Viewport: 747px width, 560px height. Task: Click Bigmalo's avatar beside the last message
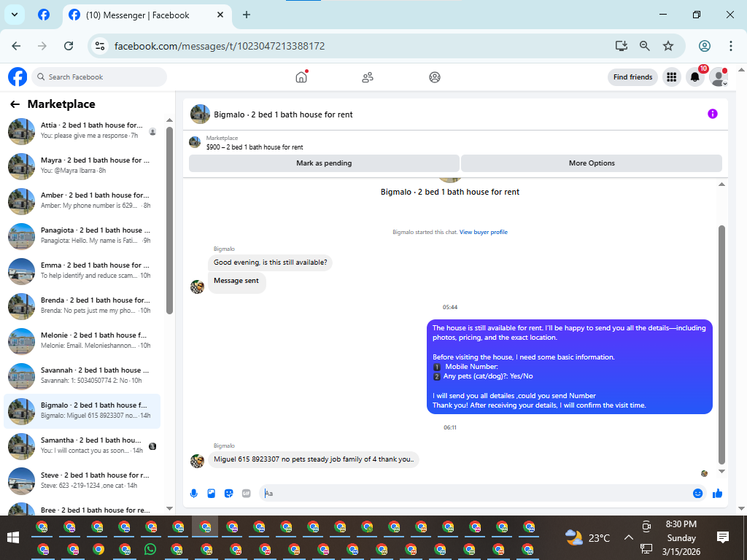click(197, 461)
